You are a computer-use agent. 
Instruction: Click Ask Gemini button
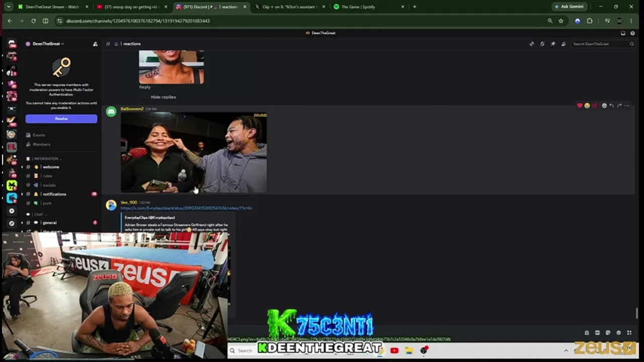click(x=570, y=7)
